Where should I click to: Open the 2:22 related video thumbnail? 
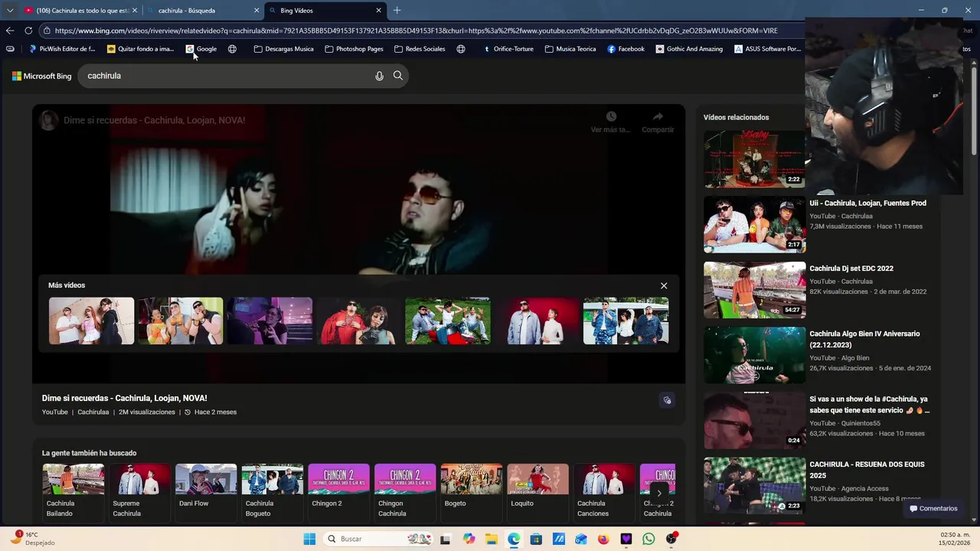pos(754,159)
